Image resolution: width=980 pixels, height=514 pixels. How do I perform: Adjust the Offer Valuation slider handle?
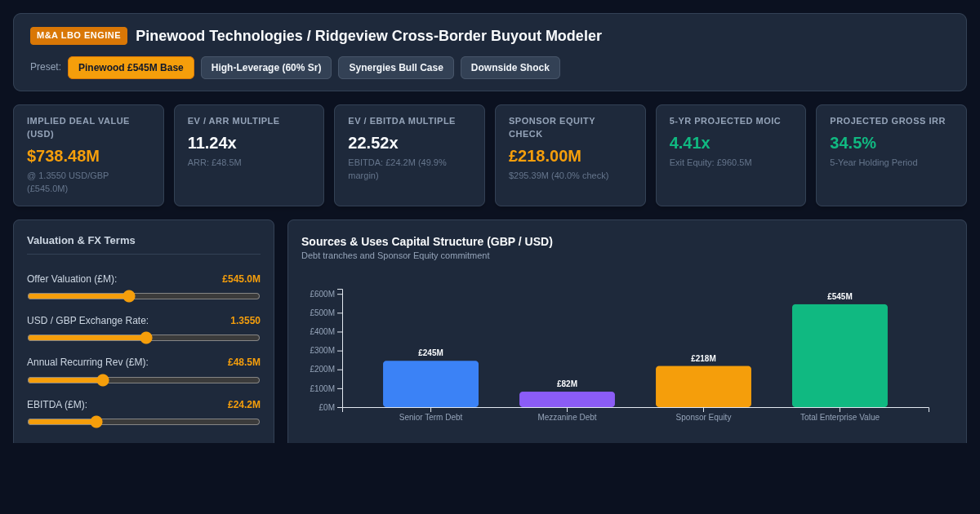pyautogui.click(x=129, y=296)
